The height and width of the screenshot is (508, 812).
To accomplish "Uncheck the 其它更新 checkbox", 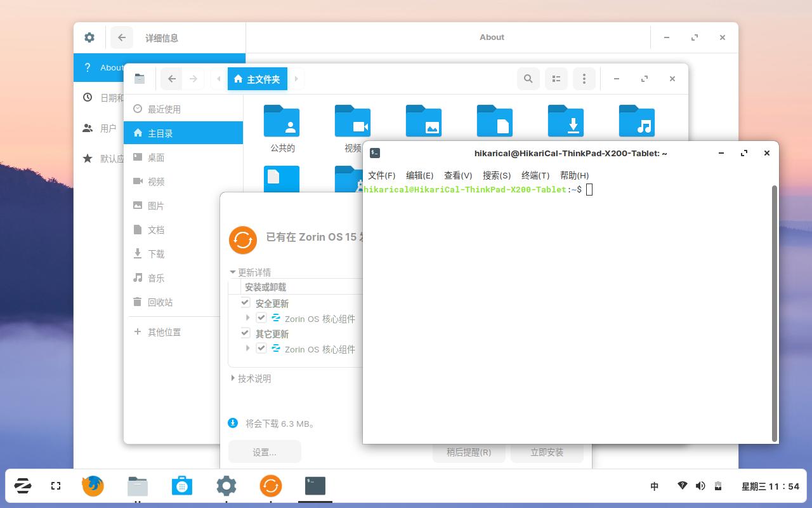I will tap(244, 333).
